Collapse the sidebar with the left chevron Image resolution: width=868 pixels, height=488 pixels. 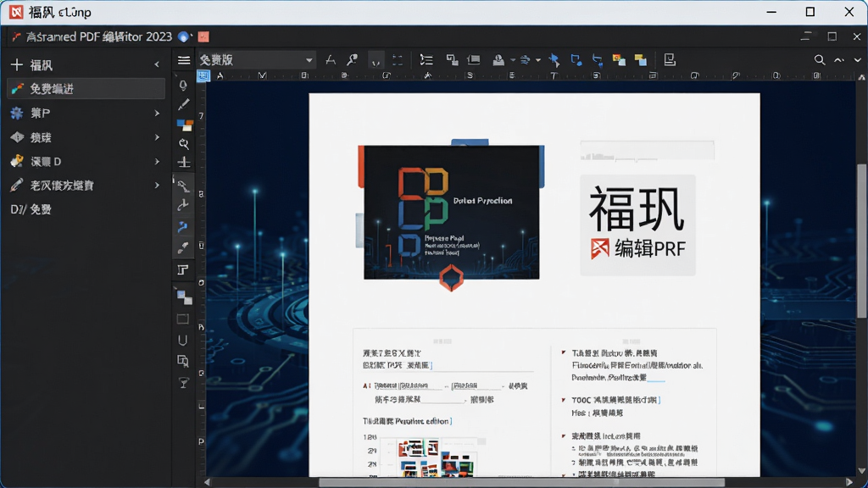click(x=157, y=64)
